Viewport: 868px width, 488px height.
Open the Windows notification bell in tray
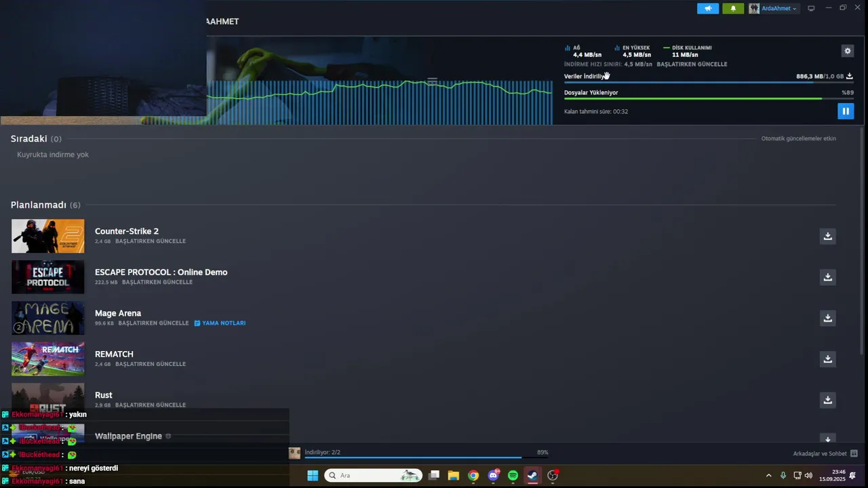852,476
